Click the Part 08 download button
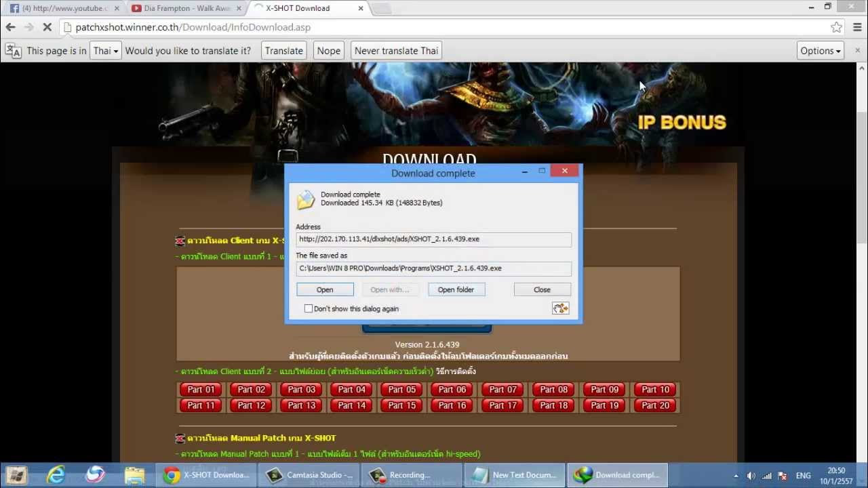868x488 pixels. point(554,390)
